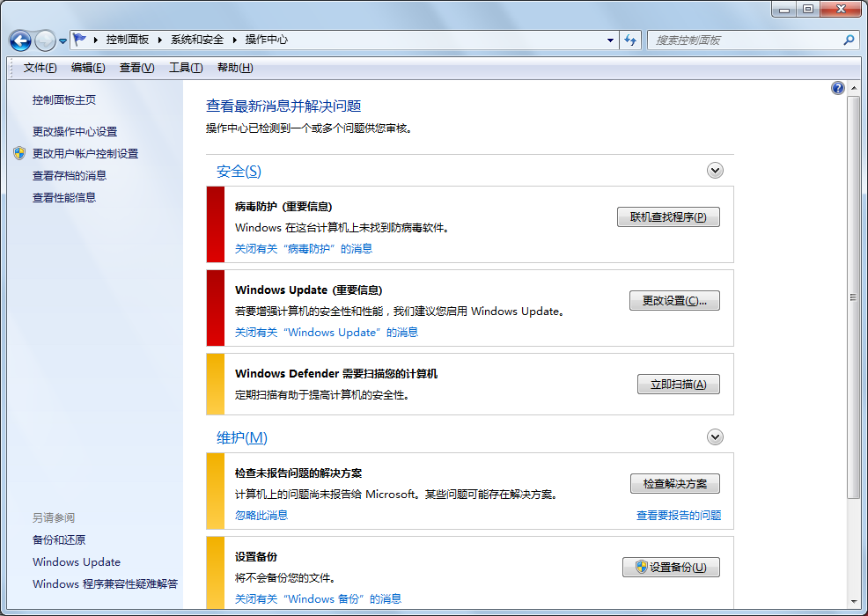
Task: Click the 更改设置(C)... button
Action: pyautogui.click(x=674, y=301)
